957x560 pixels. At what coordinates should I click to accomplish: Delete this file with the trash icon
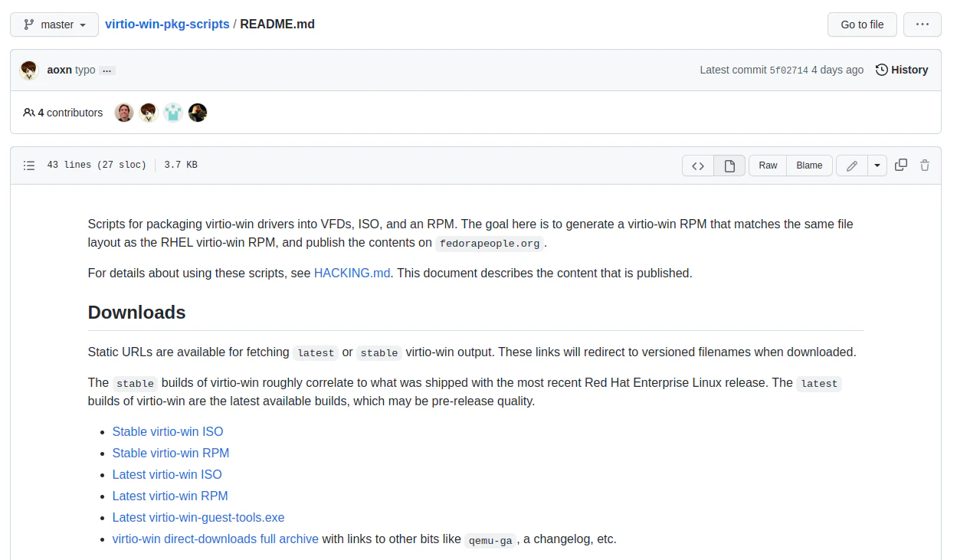pos(925,165)
